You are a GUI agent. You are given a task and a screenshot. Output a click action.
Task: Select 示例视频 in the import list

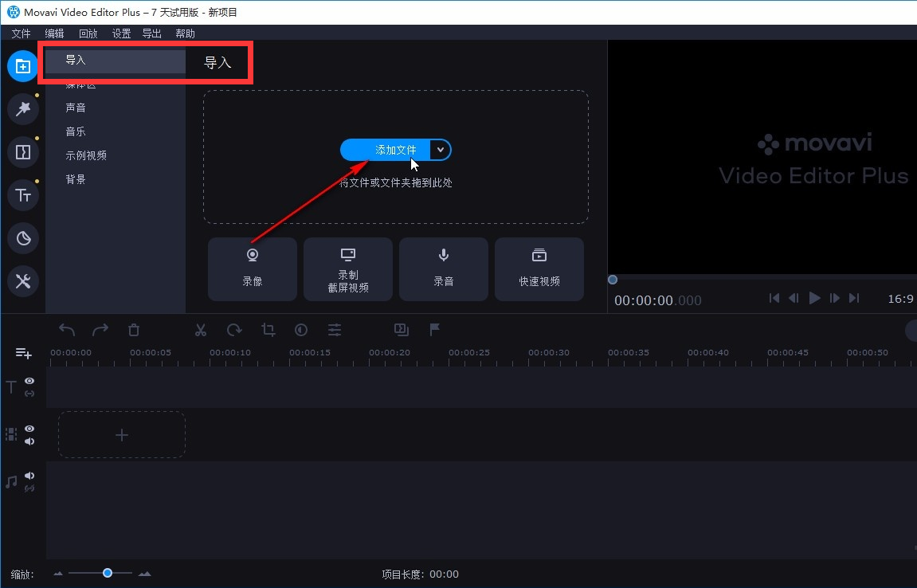86,155
